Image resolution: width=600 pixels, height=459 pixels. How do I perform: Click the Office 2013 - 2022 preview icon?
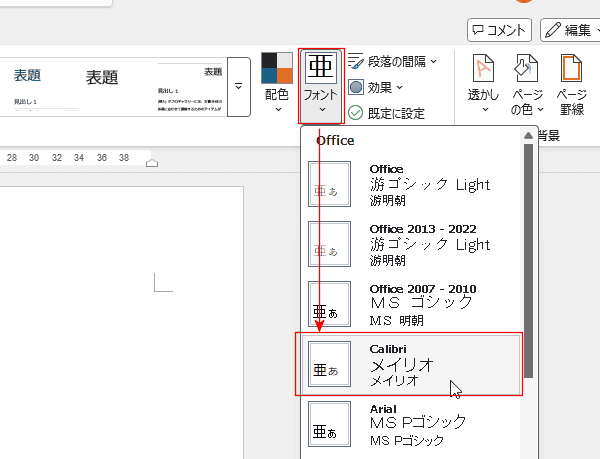click(329, 244)
